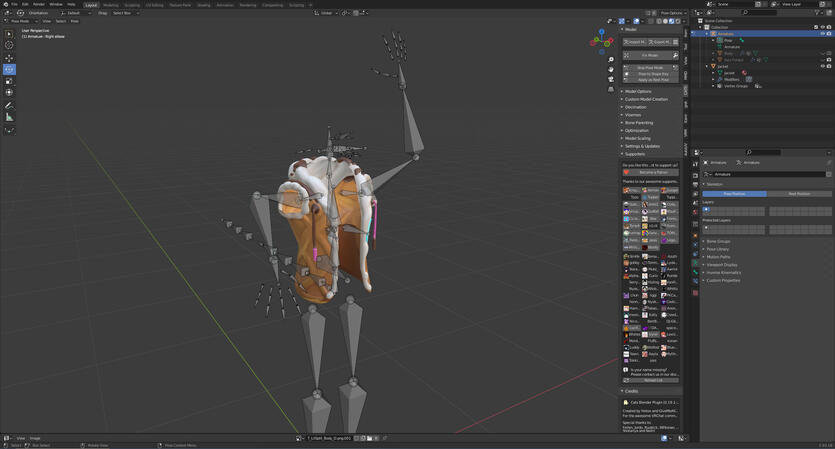Screen dimensions: 835x449
Task: Click the first armature layer box
Action: pos(706,209)
